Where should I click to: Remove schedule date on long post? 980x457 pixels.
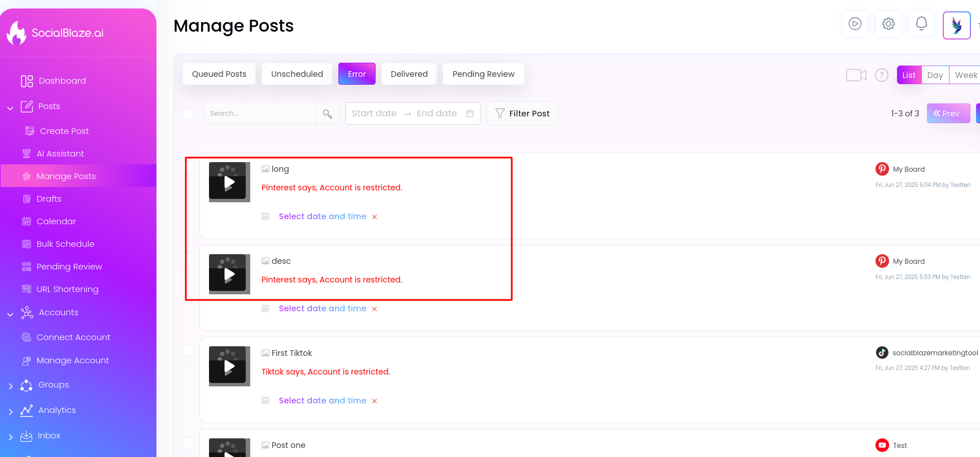pos(374,217)
